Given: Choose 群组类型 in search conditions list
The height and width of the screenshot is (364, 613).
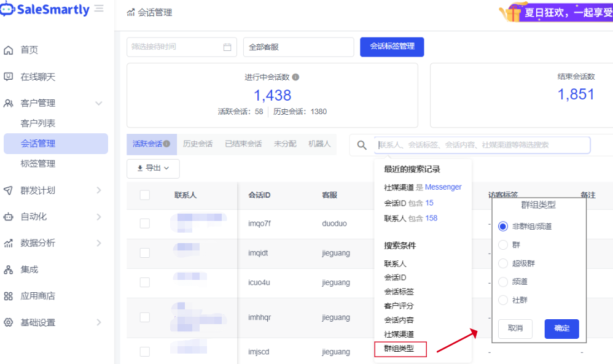Looking at the screenshot, I should (x=399, y=349).
